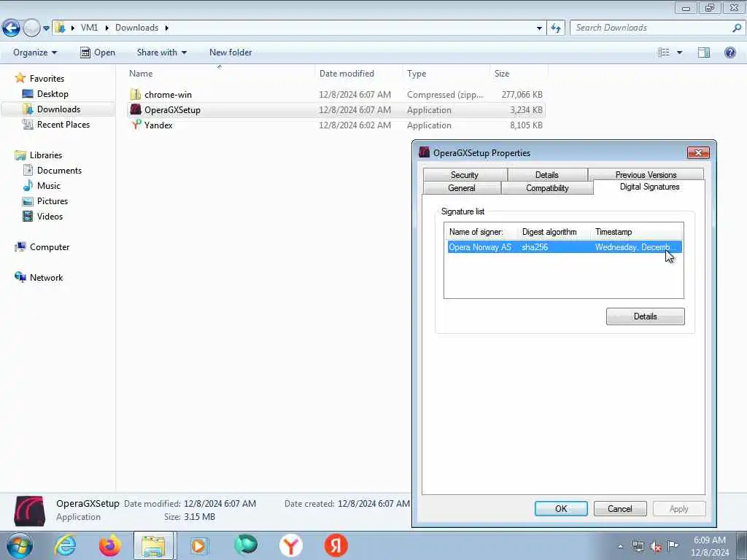This screenshot has width=747, height=560.
Task: Open the Organize menu
Action: (35, 52)
